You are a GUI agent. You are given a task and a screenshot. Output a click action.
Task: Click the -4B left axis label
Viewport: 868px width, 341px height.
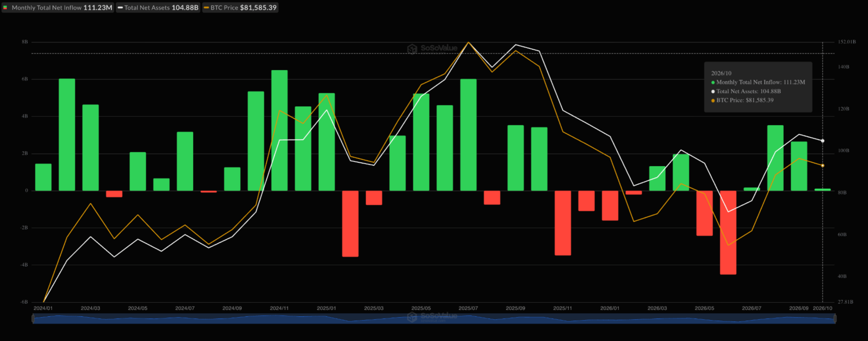(x=24, y=265)
